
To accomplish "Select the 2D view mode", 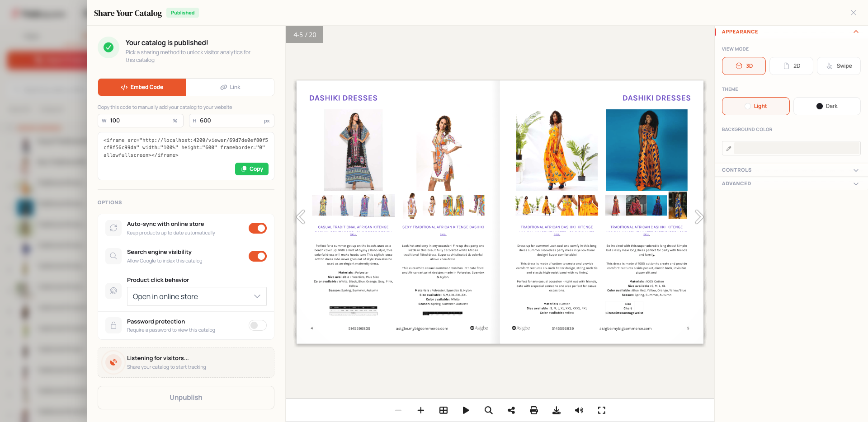I will [791, 66].
